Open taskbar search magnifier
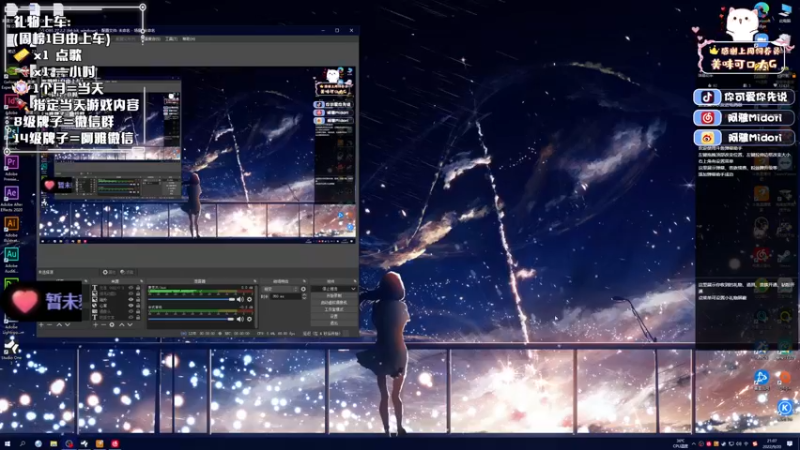The height and width of the screenshot is (450, 800). 22,443
